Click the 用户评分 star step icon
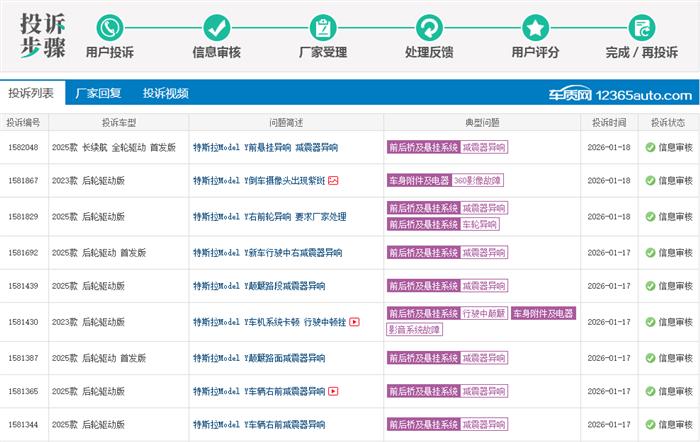Image resolution: width=700 pixels, height=442 pixels. pos(536,27)
